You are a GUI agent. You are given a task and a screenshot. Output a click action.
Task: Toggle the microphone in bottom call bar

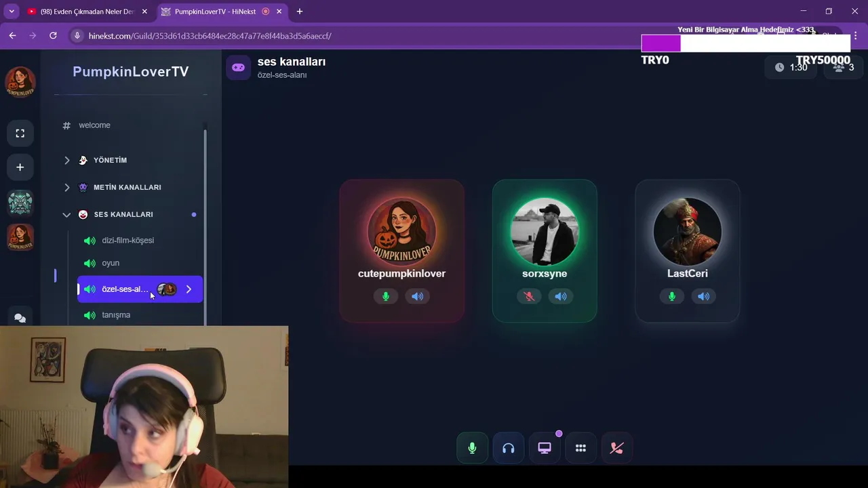472,448
